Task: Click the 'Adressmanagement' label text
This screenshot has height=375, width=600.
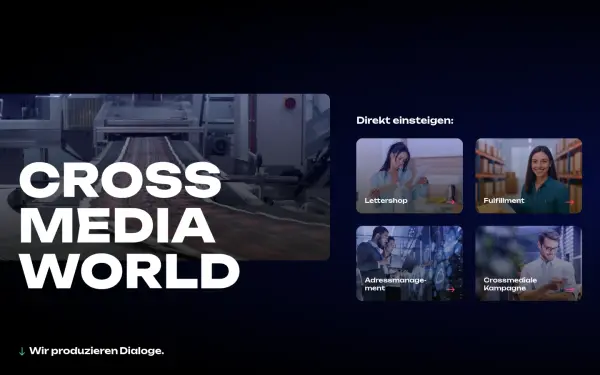Action: point(395,284)
